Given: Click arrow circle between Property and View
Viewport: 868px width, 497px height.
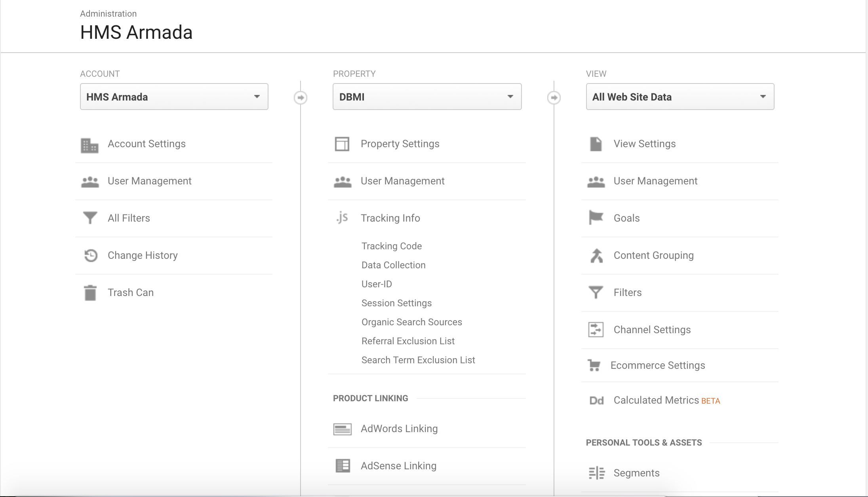Looking at the screenshot, I should tap(554, 97).
